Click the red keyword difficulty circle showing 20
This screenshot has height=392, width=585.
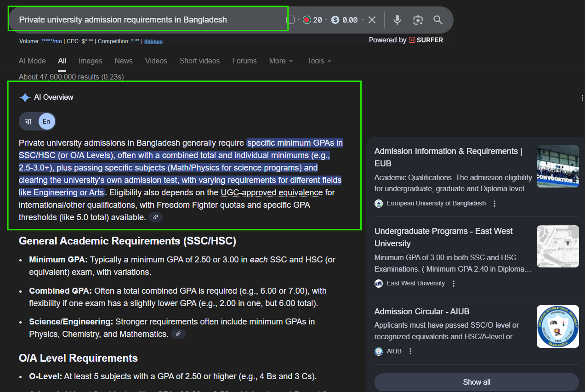(x=306, y=20)
